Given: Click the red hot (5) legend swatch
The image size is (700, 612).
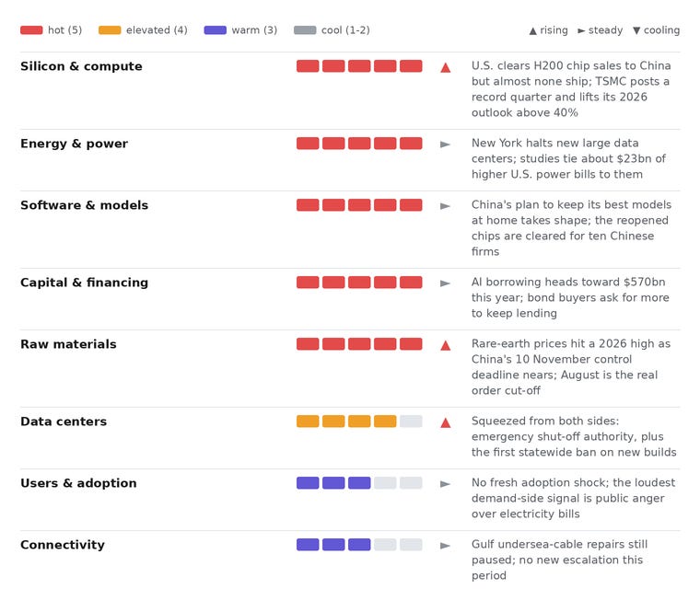Looking at the screenshot, I should pos(31,29).
